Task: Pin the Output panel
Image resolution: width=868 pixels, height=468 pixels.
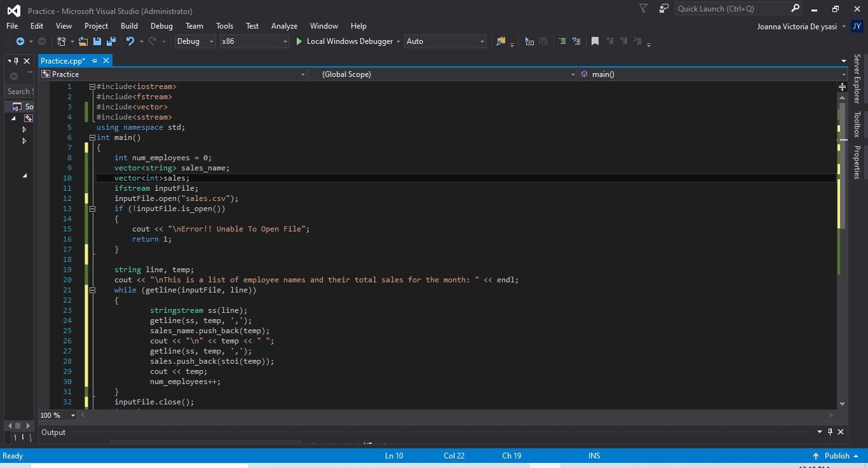Action: point(829,432)
